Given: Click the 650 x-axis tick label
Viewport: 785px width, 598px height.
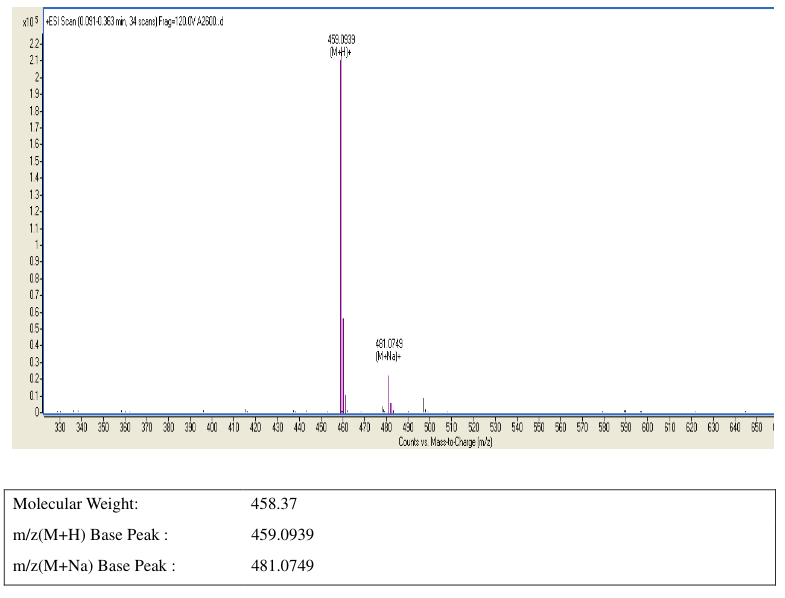Looking at the screenshot, I should click(756, 427).
